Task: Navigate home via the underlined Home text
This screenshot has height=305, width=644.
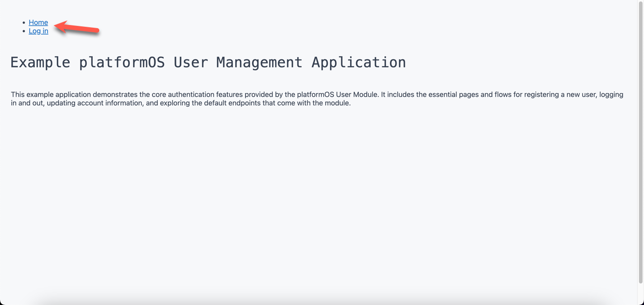Action: 38,22
